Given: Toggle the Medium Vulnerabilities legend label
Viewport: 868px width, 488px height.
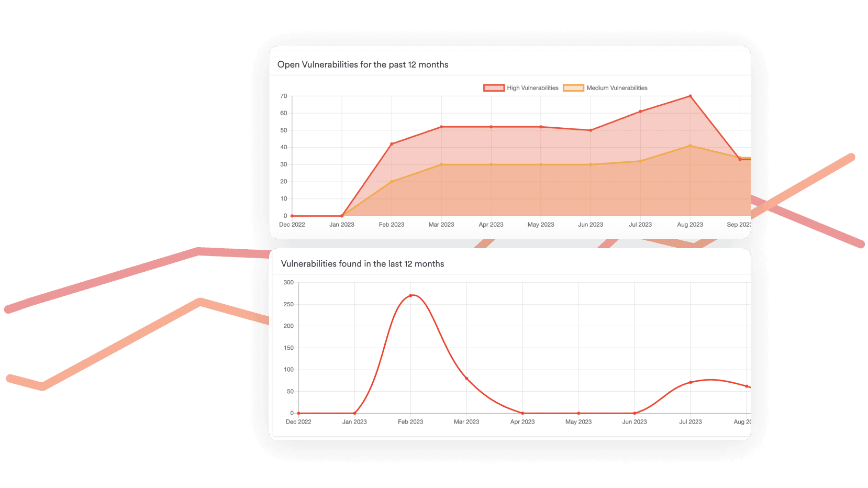Looking at the screenshot, I should pos(617,88).
